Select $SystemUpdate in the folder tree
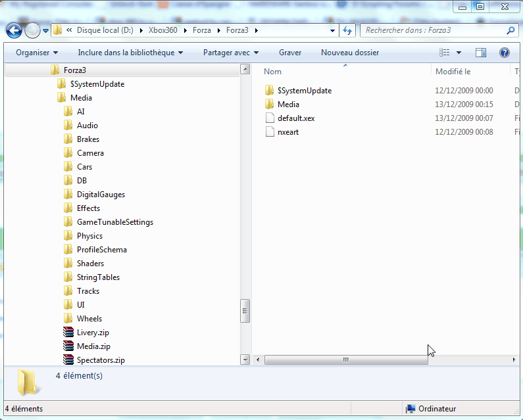The width and height of the screenshot is (523, 420). click(x=97, y=84)
